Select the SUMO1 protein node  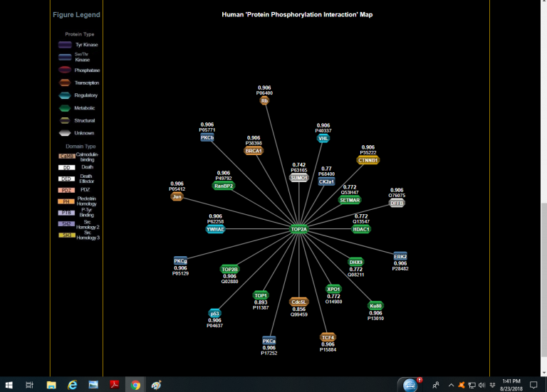pyautogui.click(x=299, y=178)
